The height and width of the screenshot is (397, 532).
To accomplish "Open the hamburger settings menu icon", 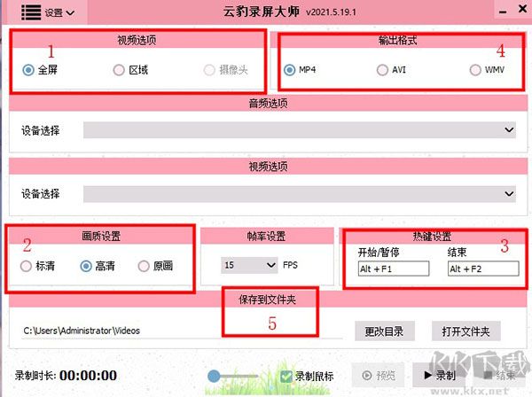I will tap(31, 12).
